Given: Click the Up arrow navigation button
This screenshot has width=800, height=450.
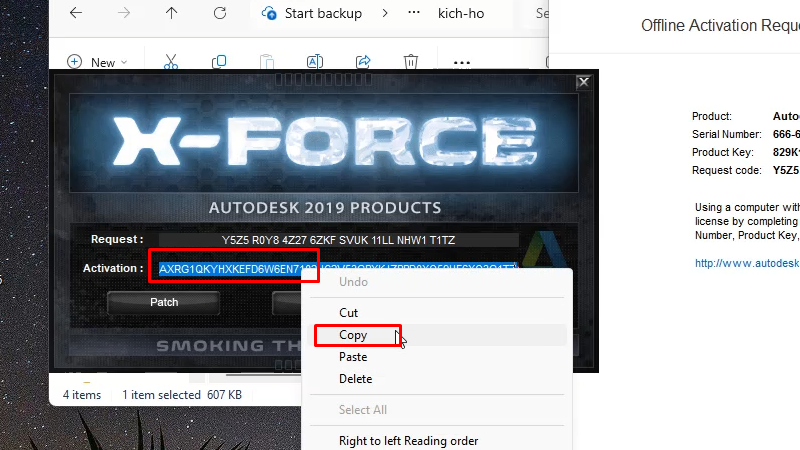Looking at the screenshot, I should 171,14.
